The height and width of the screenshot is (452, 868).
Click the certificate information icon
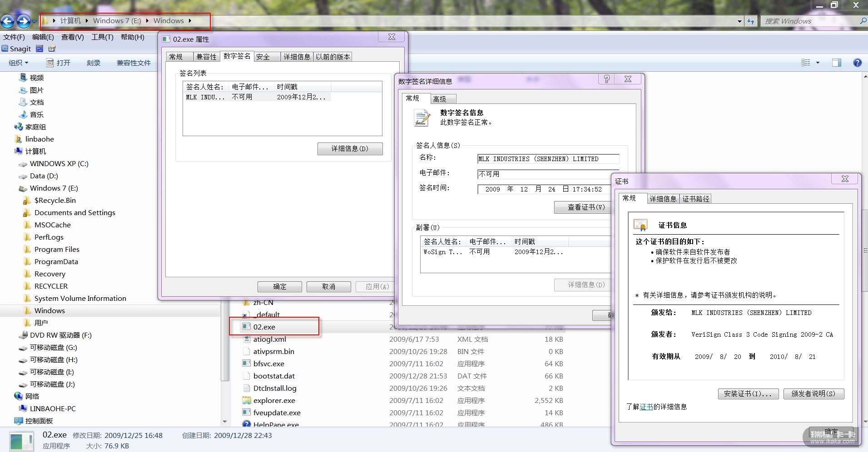point(640,225)
